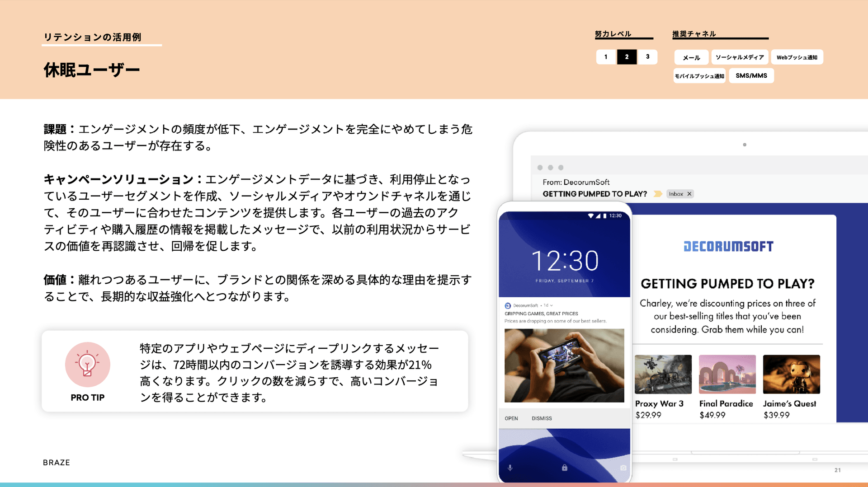Click the DecorumSoft app icon in notification
Screen dimensions: 868x487
pos(508,306)
